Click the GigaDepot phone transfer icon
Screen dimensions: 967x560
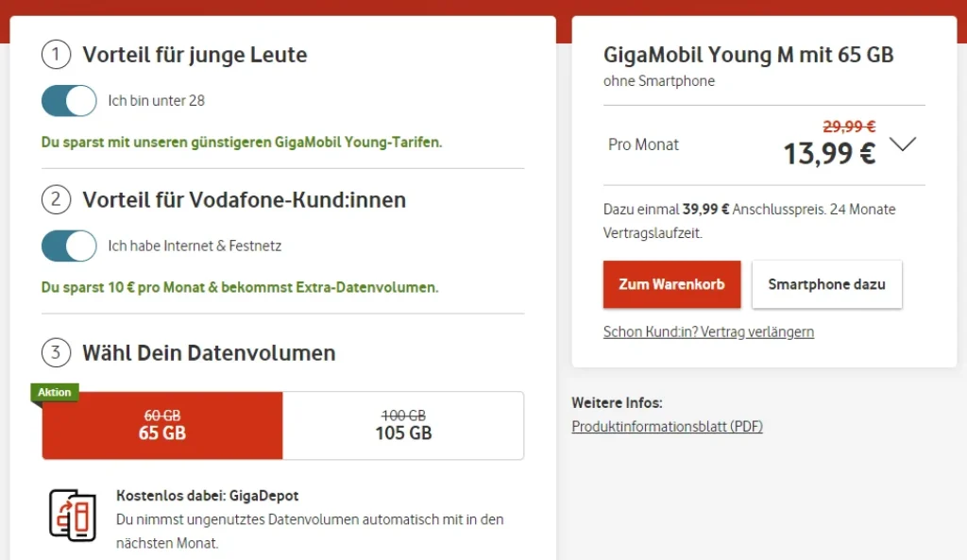(74, 516)
